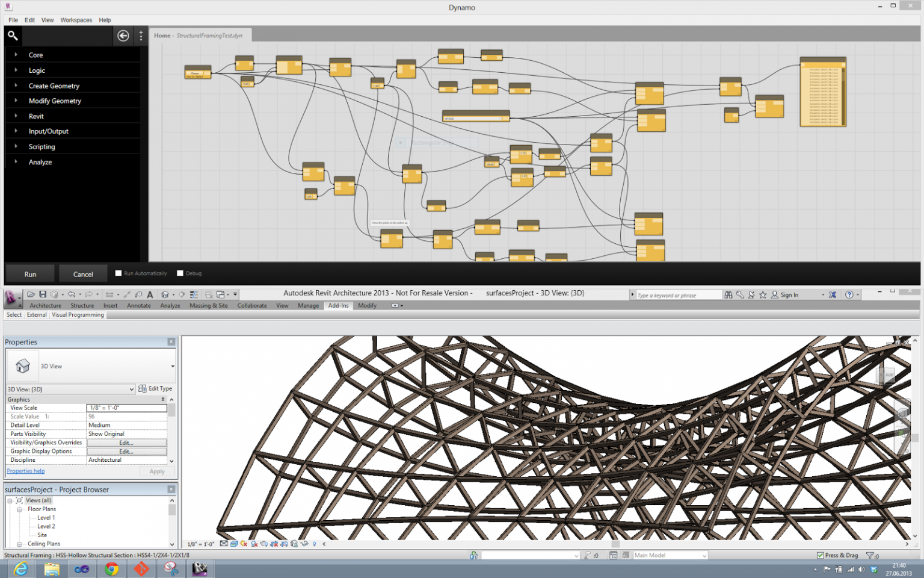This screenshot has height=578, width=924.
Task: Enable the Run Automatically checkbox
Action: 119,273
